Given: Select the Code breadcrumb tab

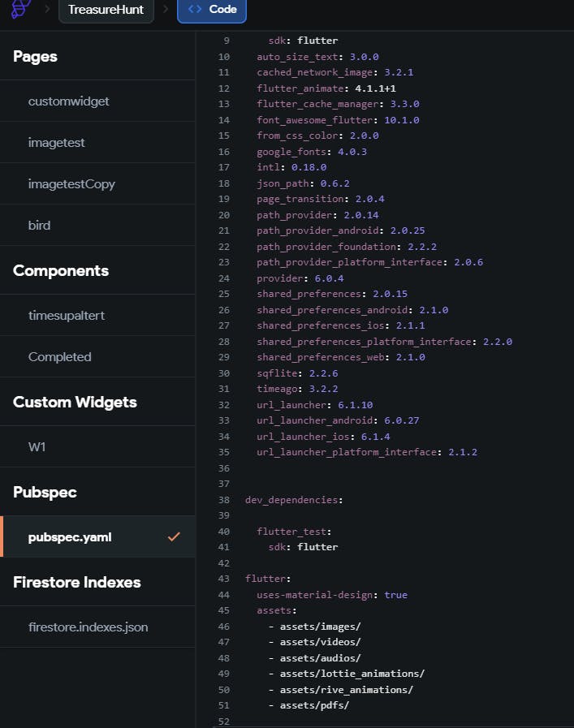Looking at the screenshot, I should click(212, 10).
